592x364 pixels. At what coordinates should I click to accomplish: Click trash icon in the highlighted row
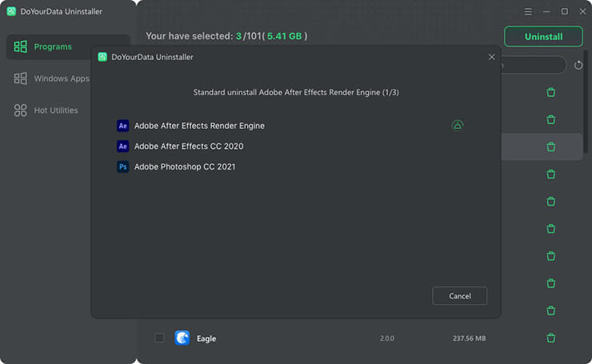click(x=550, y=146)
